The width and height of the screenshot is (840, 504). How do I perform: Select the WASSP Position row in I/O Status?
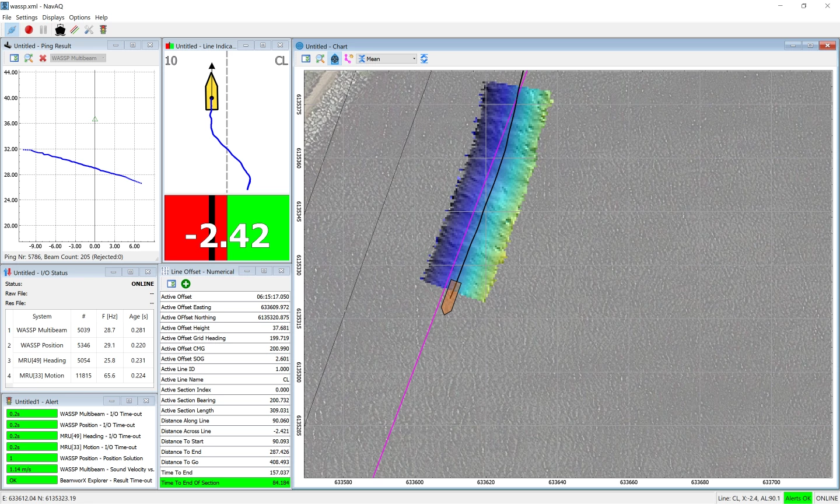(80, 345)
